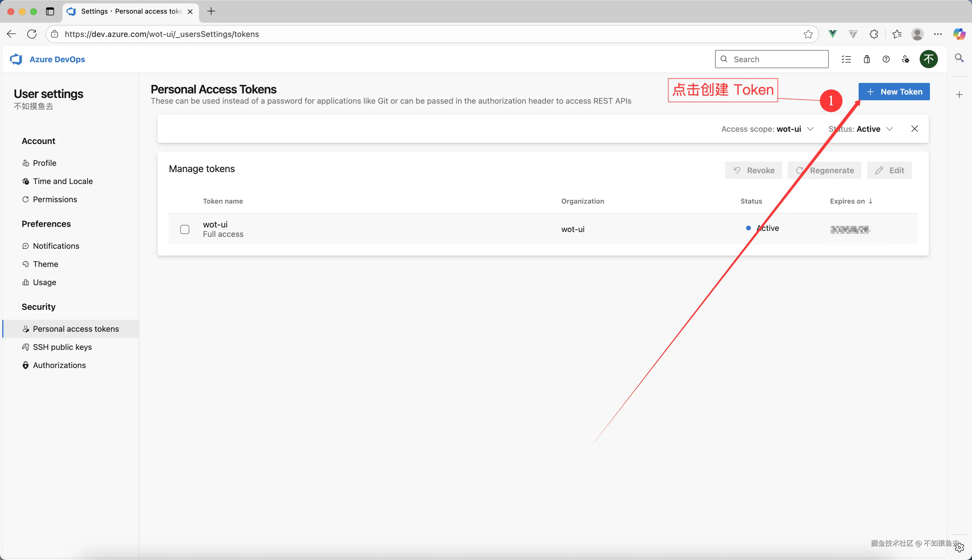Open SSH public keys settings page
The width and height of the screenshot is (972, 560).
(x=62, y=347)
